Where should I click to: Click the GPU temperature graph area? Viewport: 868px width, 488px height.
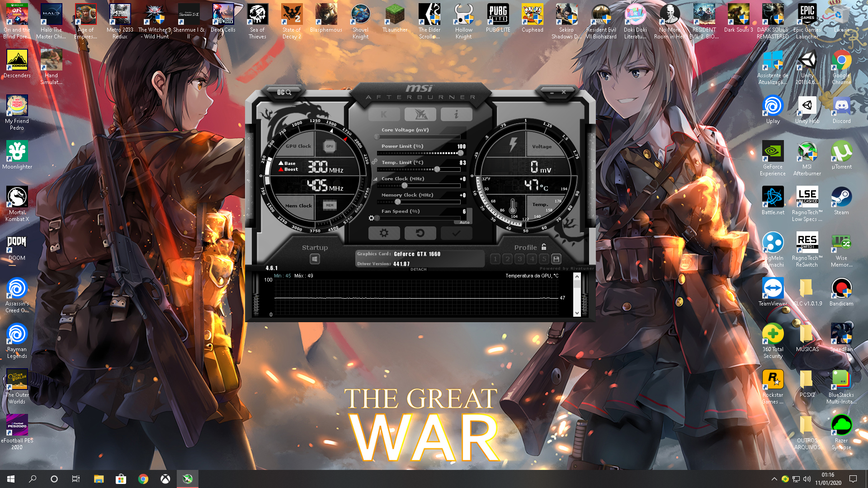pyautogui.click(x=416, y=297)
